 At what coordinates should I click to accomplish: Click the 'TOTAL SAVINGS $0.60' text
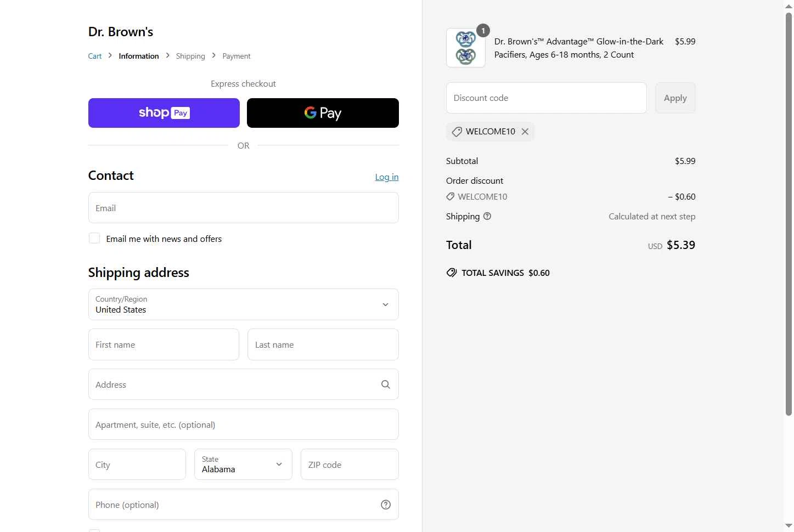click(505, 273)
